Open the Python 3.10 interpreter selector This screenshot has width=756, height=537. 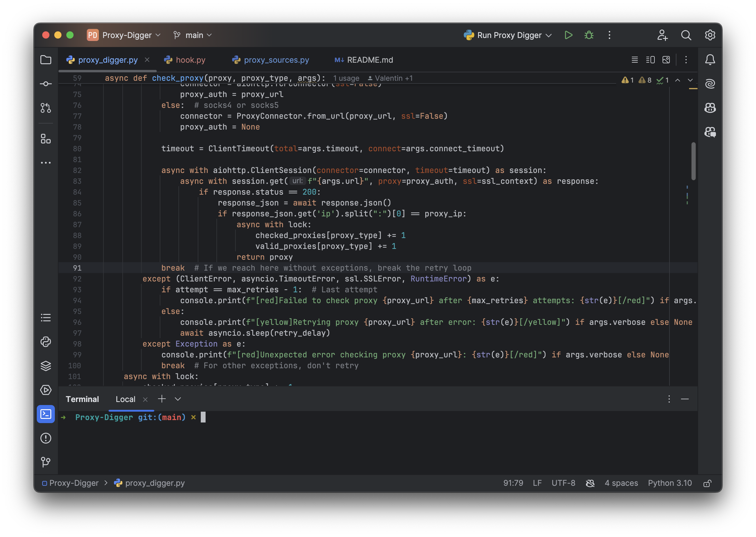tap(669, 483)
